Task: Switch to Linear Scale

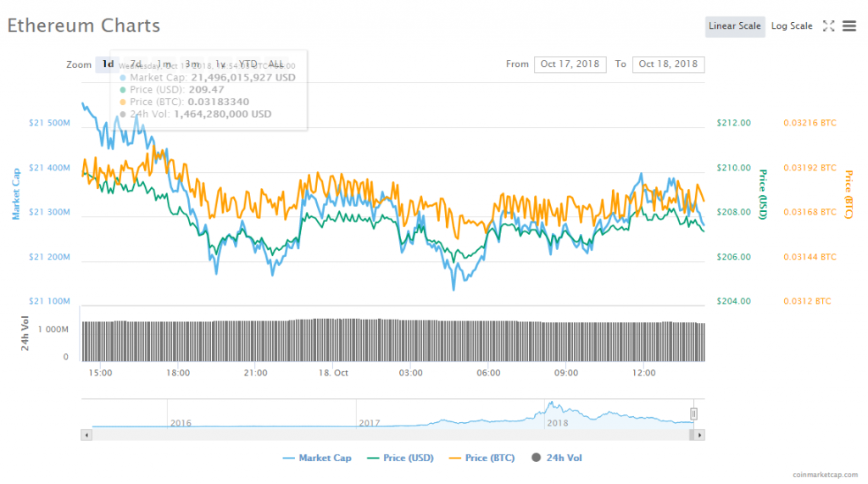Action: click(734, 26)
